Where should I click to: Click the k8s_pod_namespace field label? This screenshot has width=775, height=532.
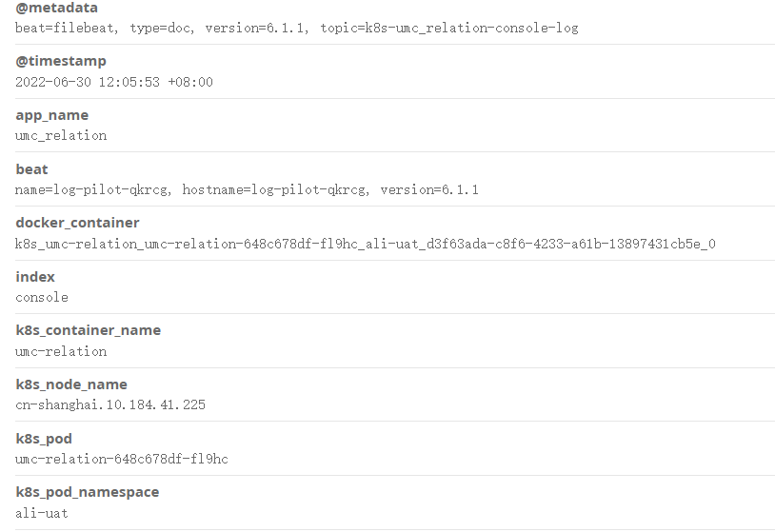pos(87,492)
